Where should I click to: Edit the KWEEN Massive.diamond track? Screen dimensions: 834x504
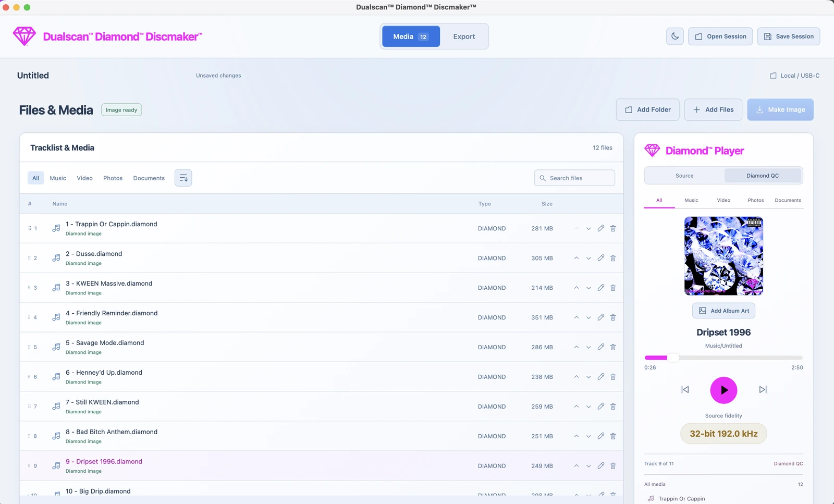[601, 288]
